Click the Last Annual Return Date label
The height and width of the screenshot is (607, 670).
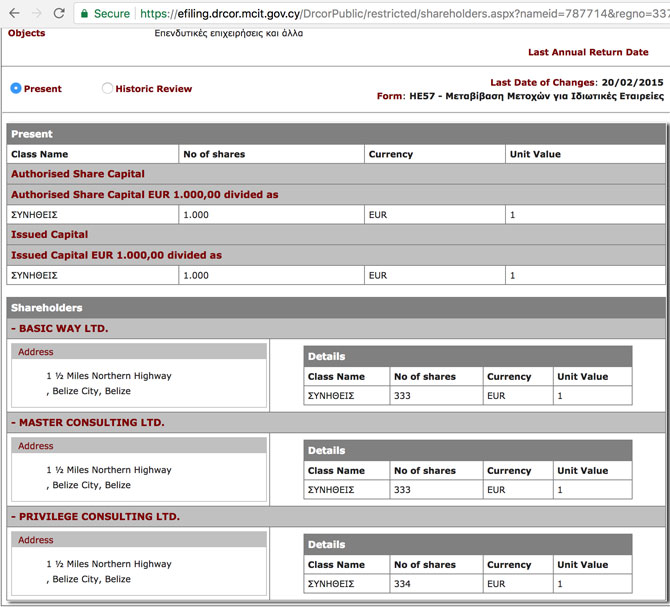click(588, 52)
